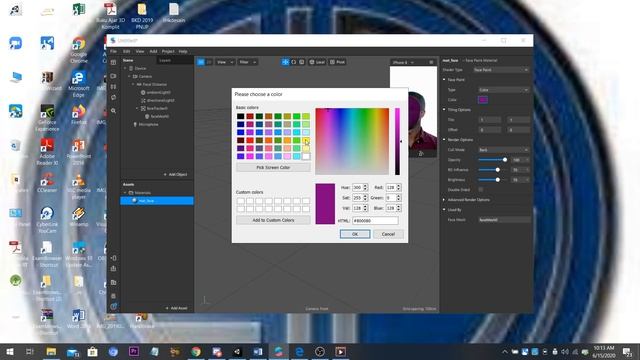Open the Add menu

(x=153, y=51)
